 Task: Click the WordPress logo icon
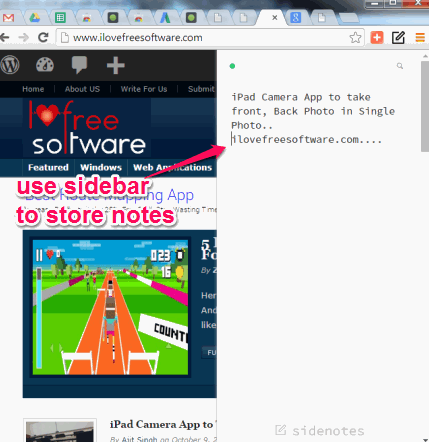(10, 65)
